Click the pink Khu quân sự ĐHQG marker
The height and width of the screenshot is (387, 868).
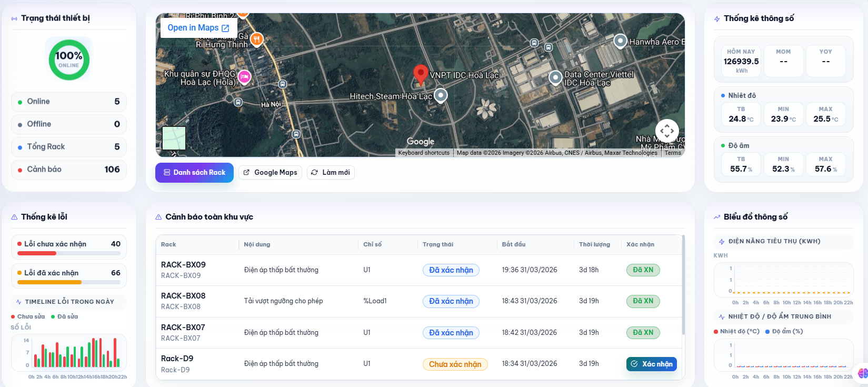point(244,77)
